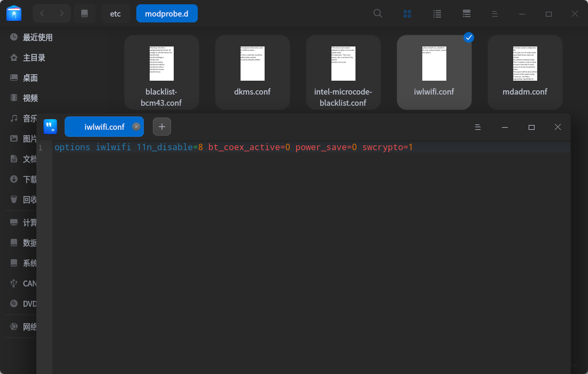Viewport: 588px width, 374px height.
Task: Click the computer sidebar icon
Action: (x=14, y=222)
